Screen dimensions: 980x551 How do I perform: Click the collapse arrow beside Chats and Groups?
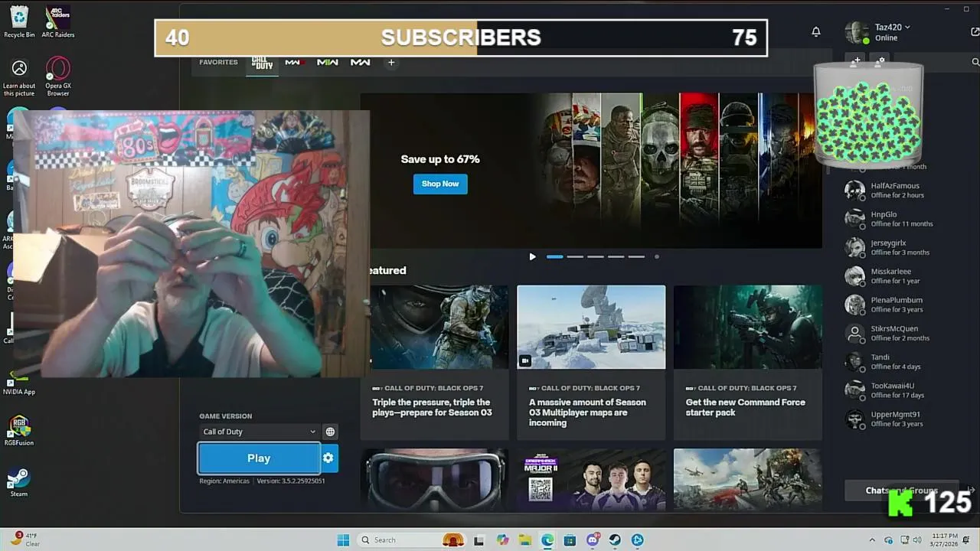[x=971, y=491]
